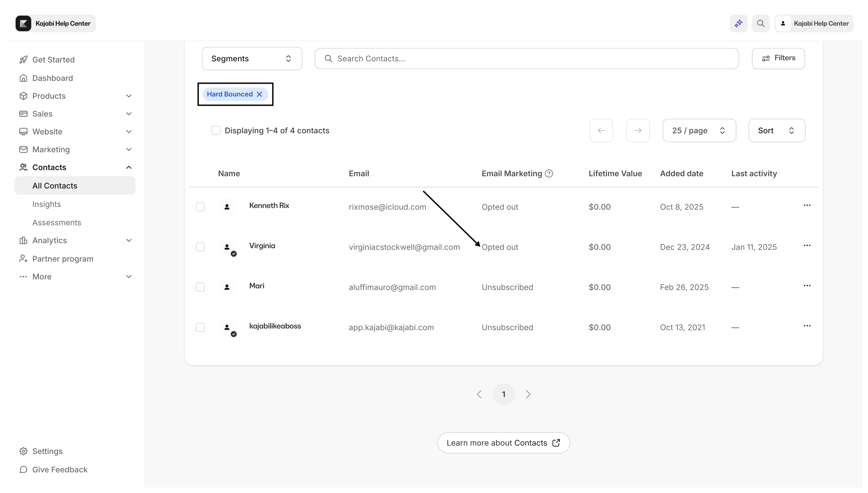This screenshot has height=493, width=868.
Task: Change page size using the 25/page dropdown
Action: (x=699, y=130)
